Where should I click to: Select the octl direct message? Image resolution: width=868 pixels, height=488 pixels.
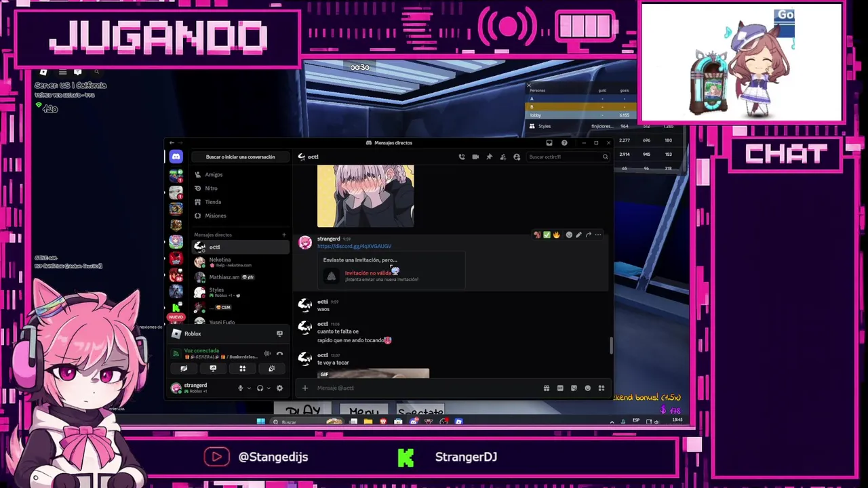[x=240, y=247]
